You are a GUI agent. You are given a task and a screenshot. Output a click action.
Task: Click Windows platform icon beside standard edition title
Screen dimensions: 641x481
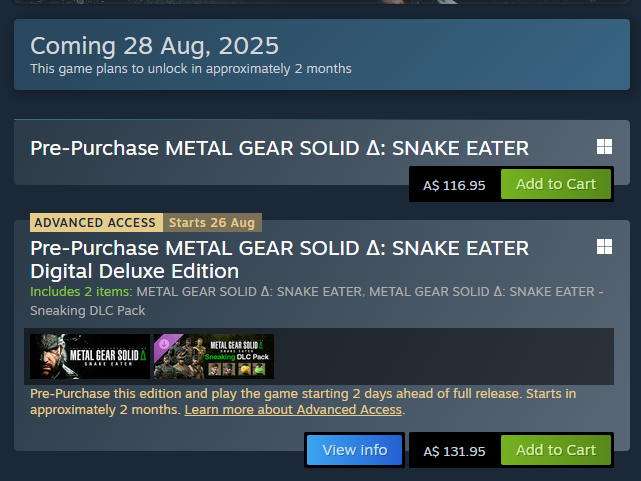click(x=604, y=147)
